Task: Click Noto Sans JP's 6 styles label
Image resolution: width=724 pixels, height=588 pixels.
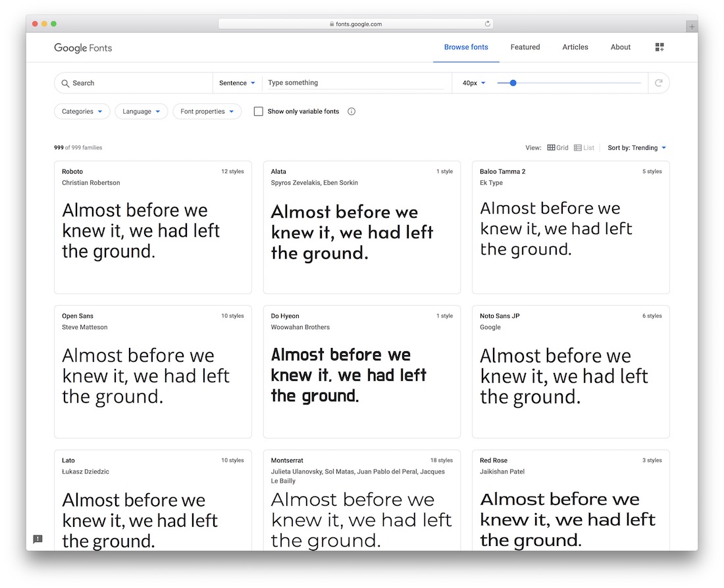Action: 652,316
